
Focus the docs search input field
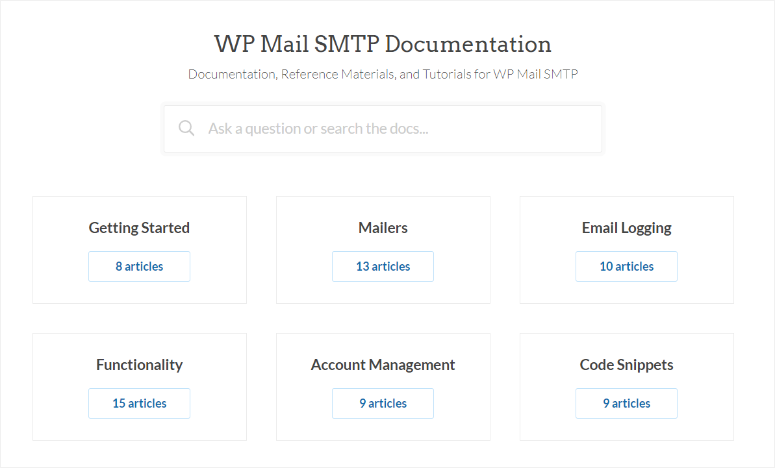[x=383, y=128]
